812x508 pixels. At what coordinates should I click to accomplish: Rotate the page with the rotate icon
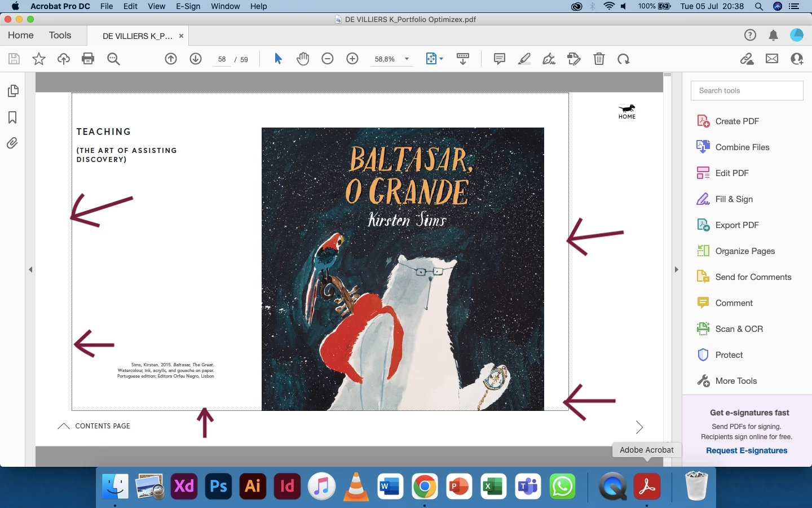pyautogui.click(x=623, y=59)
